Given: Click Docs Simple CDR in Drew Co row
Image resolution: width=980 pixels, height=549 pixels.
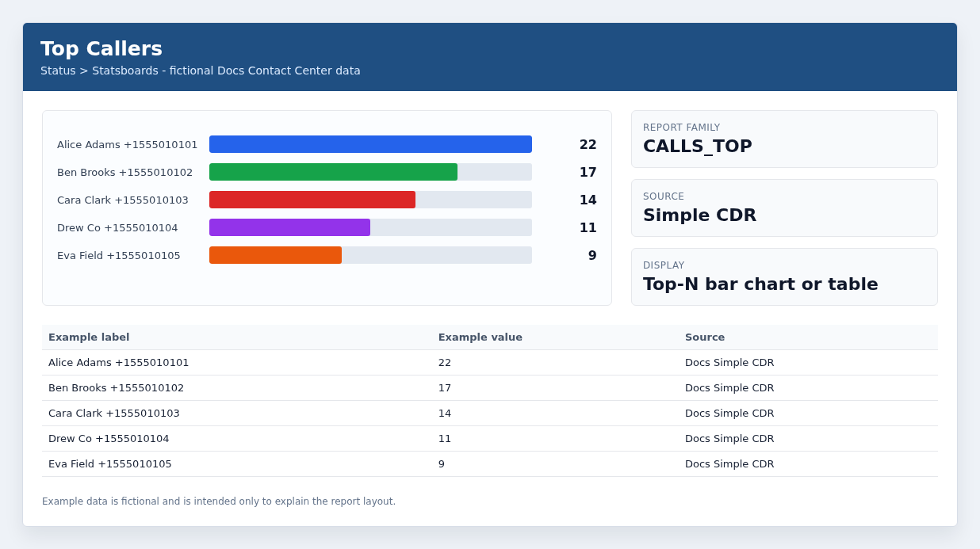Looking at the screenshot, I should click(x=729, y=438).
